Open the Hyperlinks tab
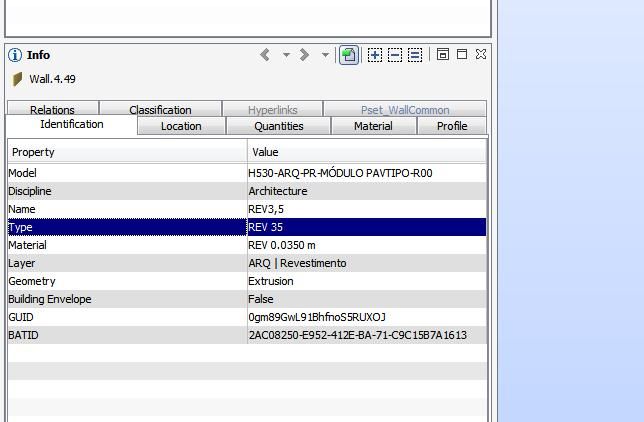 tap(273, 110)
